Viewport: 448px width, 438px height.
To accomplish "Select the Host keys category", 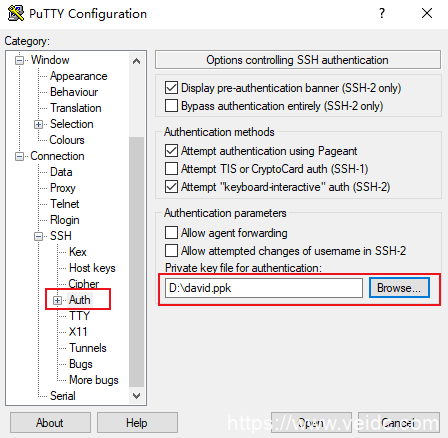I will (92, 268).
